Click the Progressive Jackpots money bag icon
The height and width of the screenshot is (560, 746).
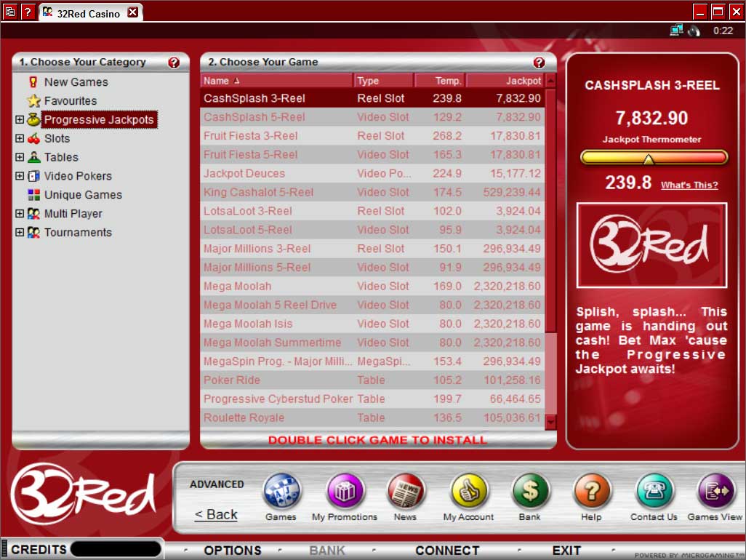pos(33,119)
